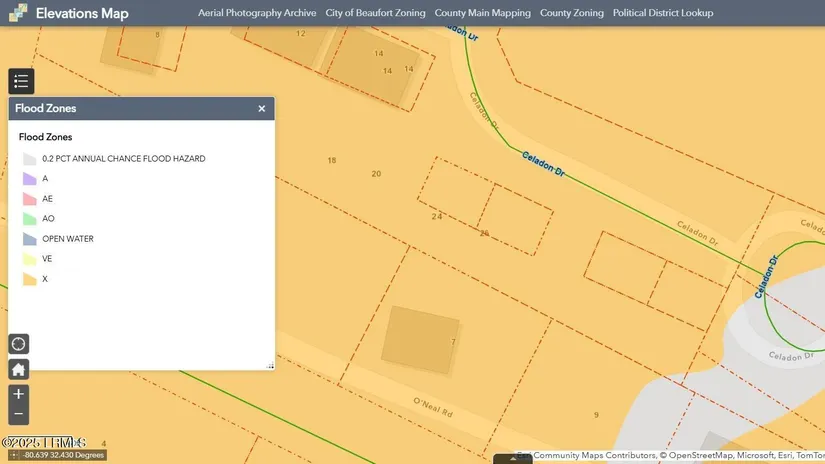
Task: Close the Flood Zones panel
Action: [262, 108]
